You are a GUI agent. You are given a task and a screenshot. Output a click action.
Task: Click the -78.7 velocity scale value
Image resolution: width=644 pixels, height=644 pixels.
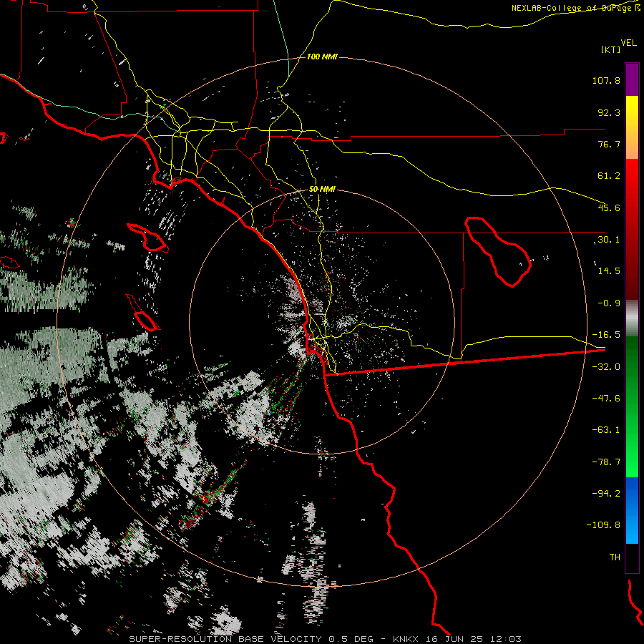tap(606, 462)
